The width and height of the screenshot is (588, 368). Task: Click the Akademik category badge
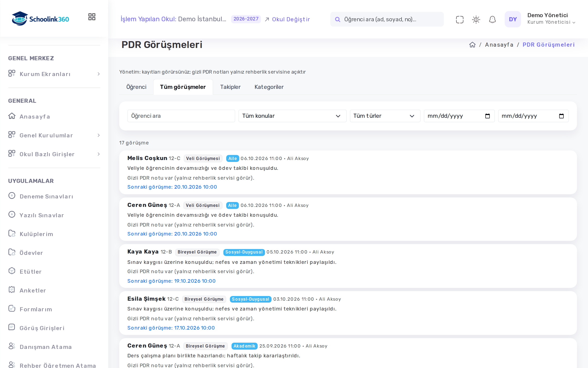coord(244,346)
